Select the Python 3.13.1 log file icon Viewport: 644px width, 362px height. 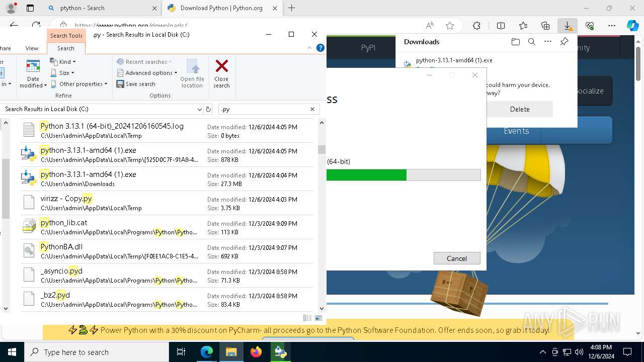click(29, 130)
